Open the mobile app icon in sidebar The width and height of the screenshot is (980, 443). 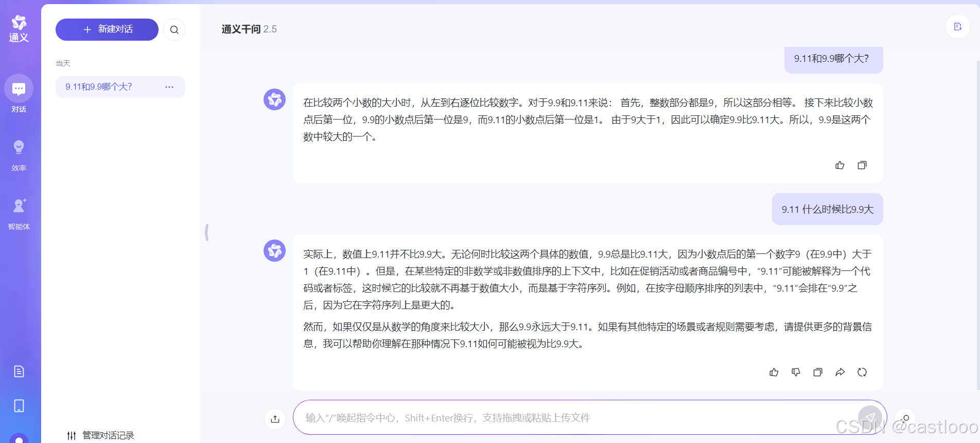click(19, 406)
